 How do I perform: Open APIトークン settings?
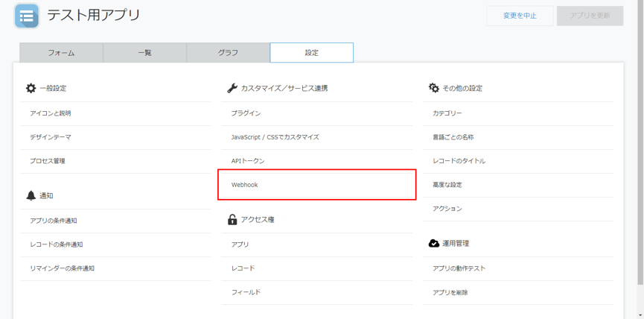(316, 161)
